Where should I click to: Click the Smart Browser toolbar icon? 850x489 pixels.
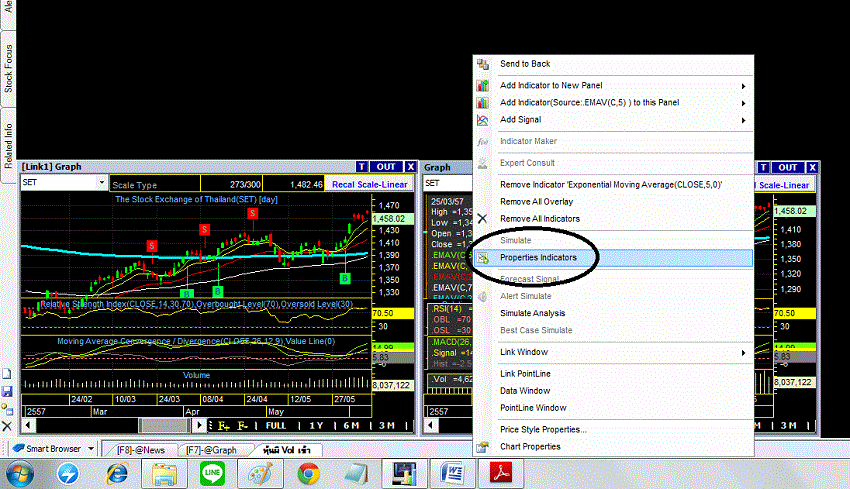pos(19,448)
